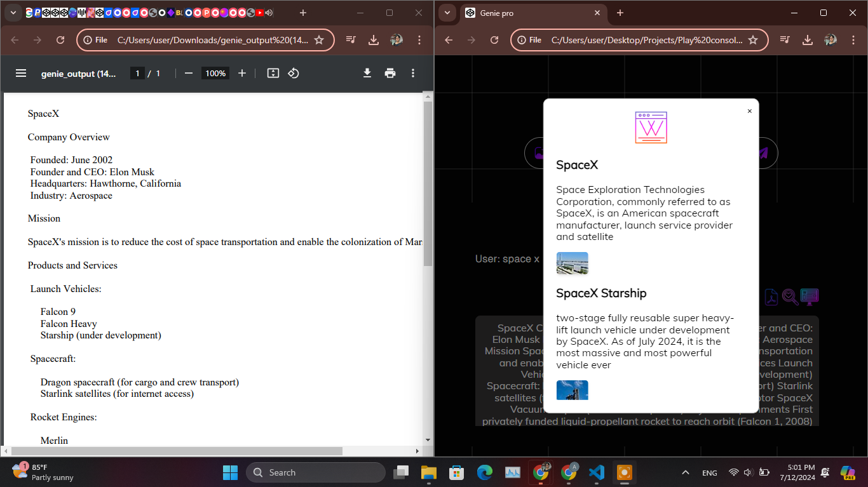Viewport: 868px width, 487px height.
Task: Open new tab in Genie pro window
Action: 620,13
